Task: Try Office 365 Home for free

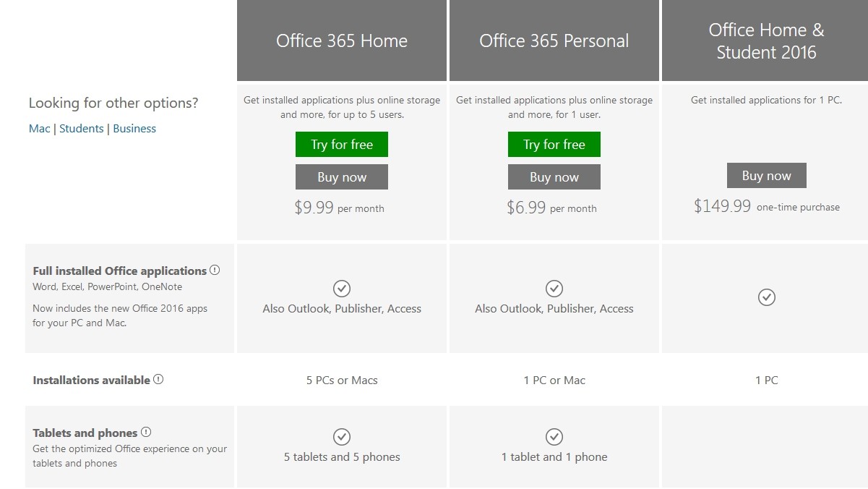Action: pos(342,145)
